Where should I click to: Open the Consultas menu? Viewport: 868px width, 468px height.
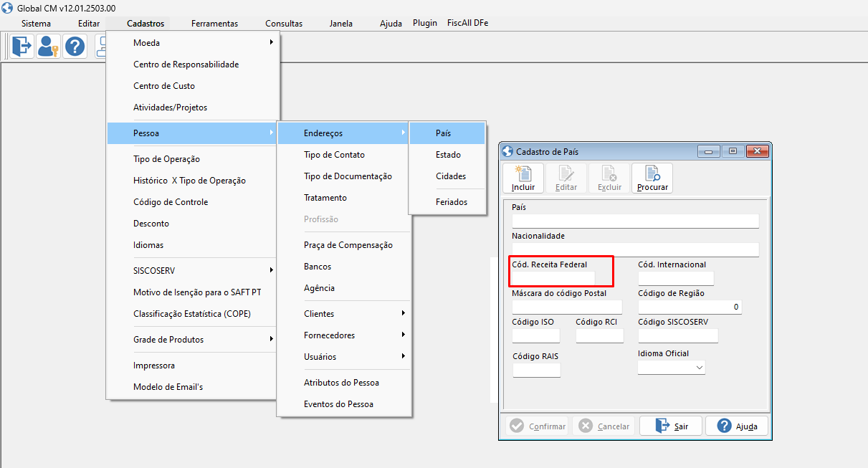click(x=284, y=24)
